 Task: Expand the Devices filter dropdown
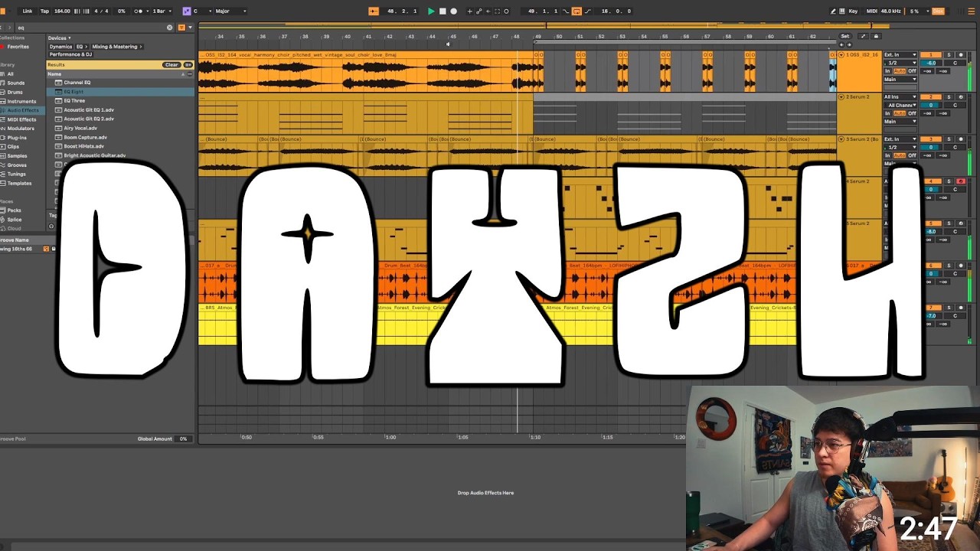click(x=59, y=37)
